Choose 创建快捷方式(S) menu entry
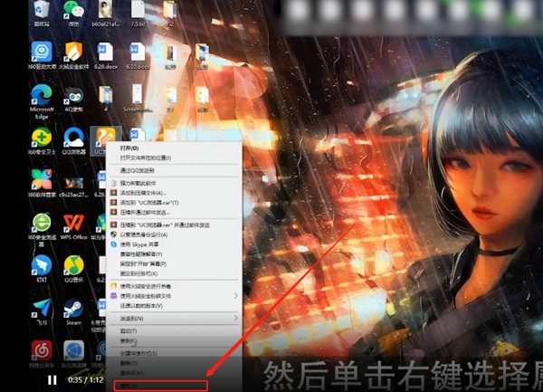 pyautogui.click(x=174, y=354)
